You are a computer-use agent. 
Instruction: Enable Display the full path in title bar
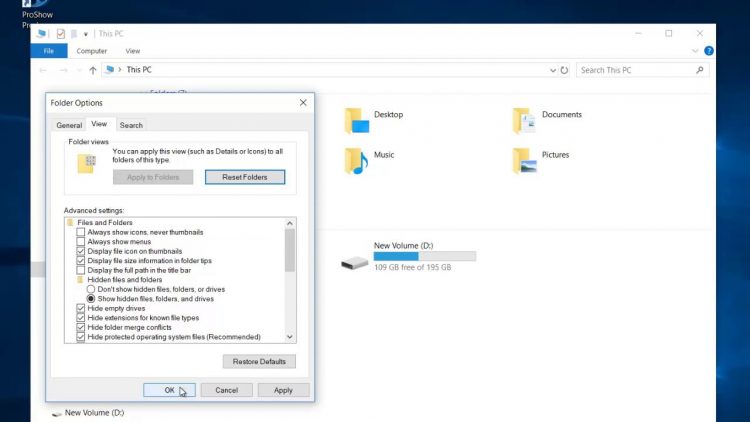coord(81,270)
